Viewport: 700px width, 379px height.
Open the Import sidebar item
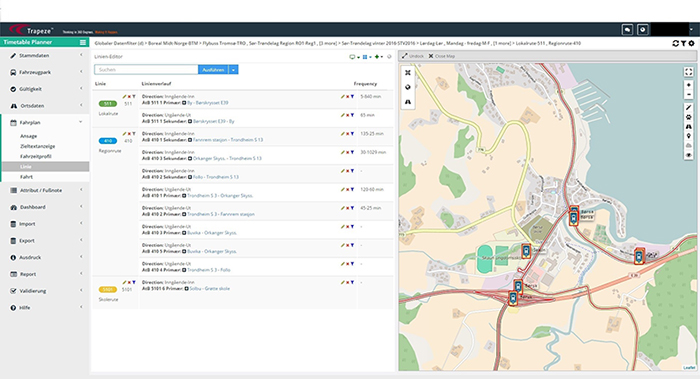[45, 224]
